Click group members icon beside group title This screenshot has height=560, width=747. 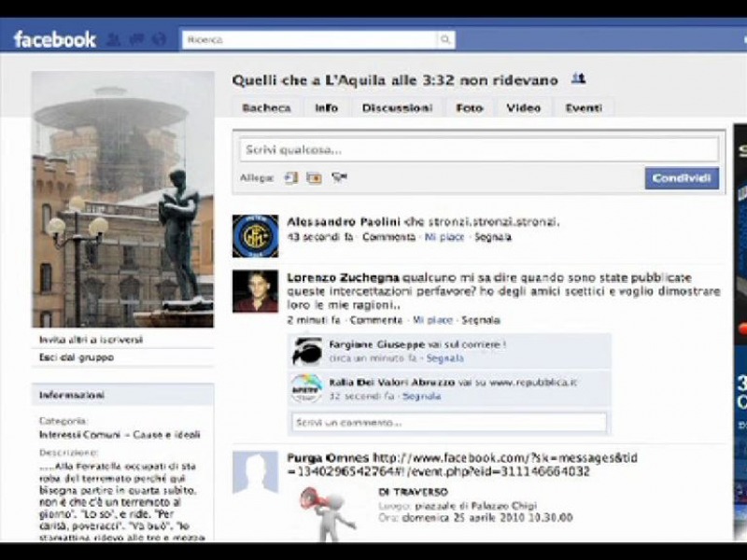coord(578,79)
